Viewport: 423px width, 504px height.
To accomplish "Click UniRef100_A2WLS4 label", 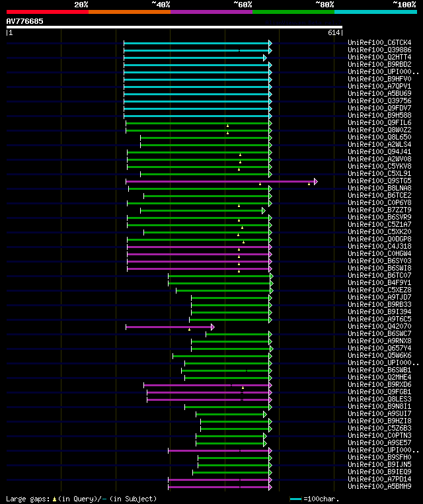I will 379,145.
